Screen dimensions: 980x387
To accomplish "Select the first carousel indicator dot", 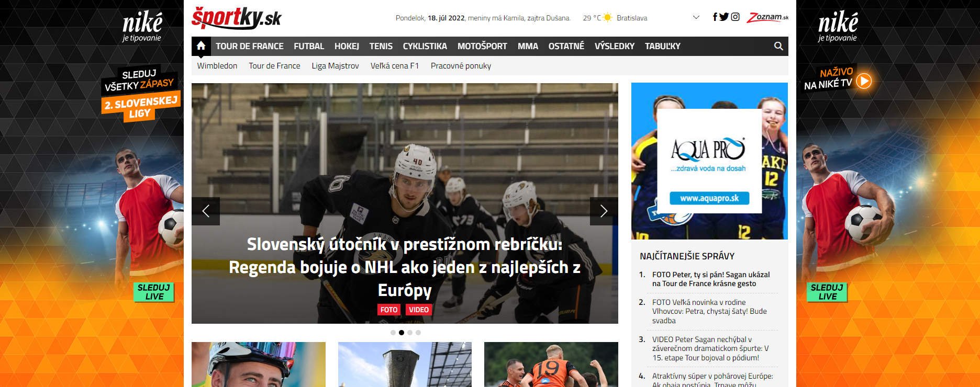I will point(393,333).
